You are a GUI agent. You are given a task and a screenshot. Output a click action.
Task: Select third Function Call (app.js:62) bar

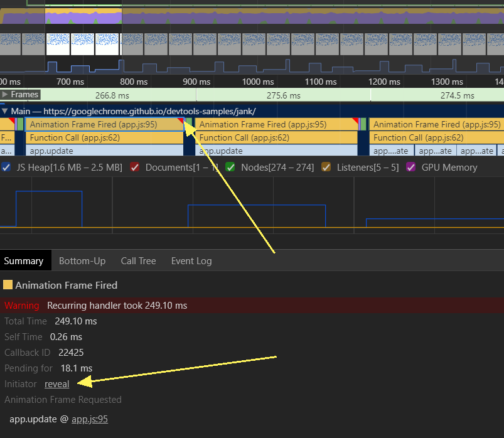point(436,138)
